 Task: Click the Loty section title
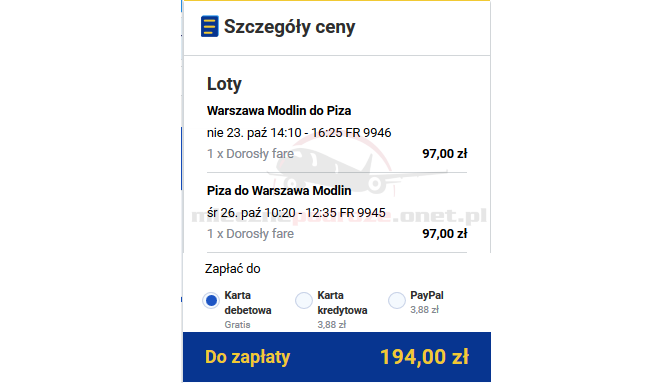[224, 84]
